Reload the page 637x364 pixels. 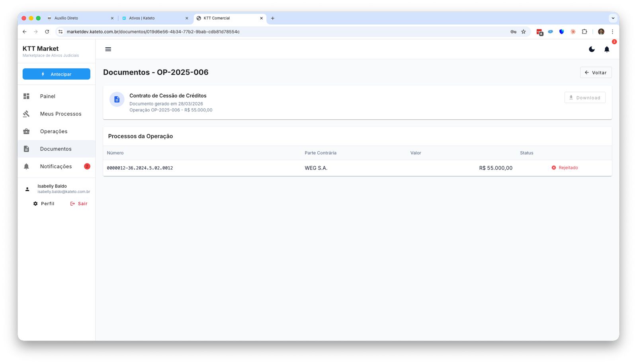[x=47, y=32]
